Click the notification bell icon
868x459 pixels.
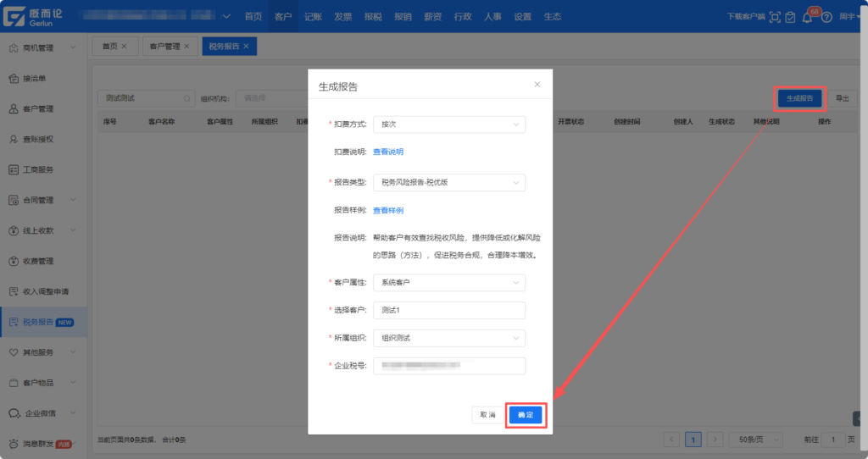(x=807, y=17)
